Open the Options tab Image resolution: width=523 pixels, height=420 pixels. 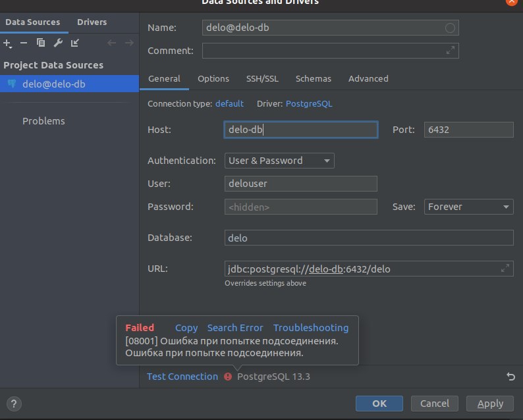pos(213,78)
